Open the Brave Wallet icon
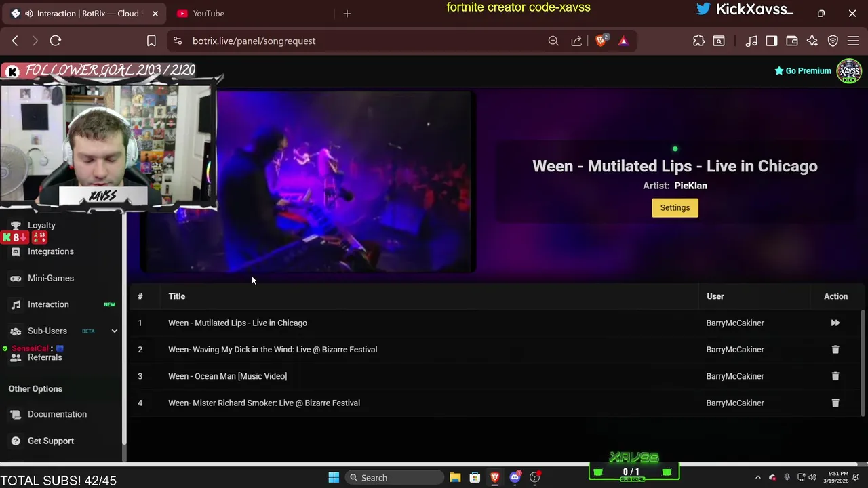The image size is (868, 488). pos(791,41)
